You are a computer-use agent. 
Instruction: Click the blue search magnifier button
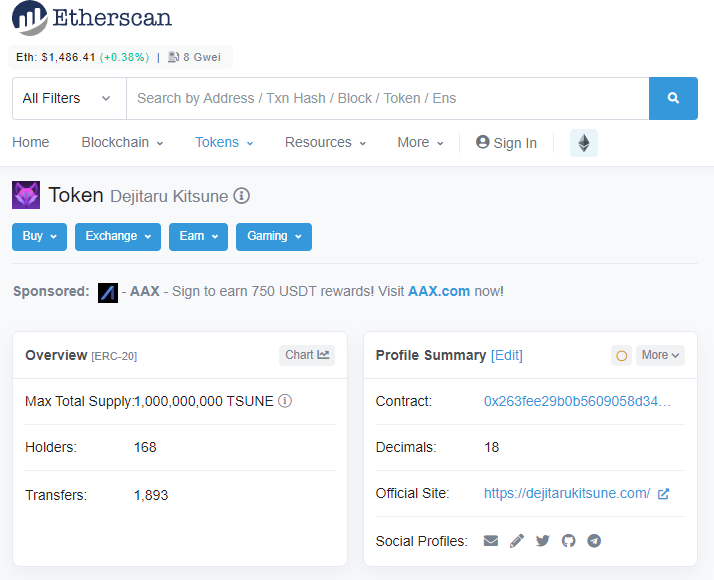[673, 98]
